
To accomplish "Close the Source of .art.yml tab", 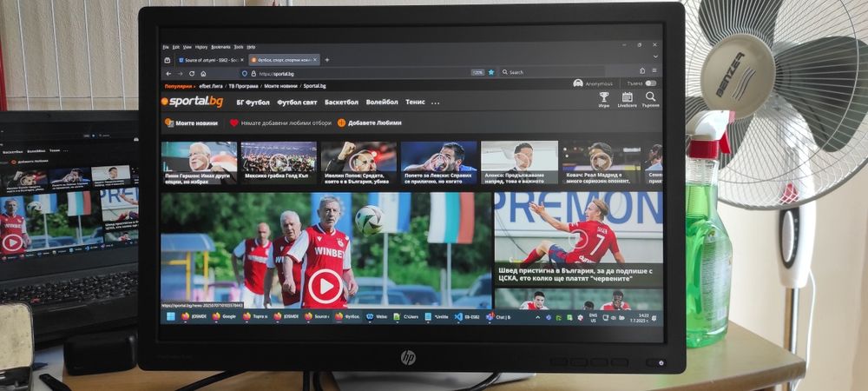I will pos(241,60).
